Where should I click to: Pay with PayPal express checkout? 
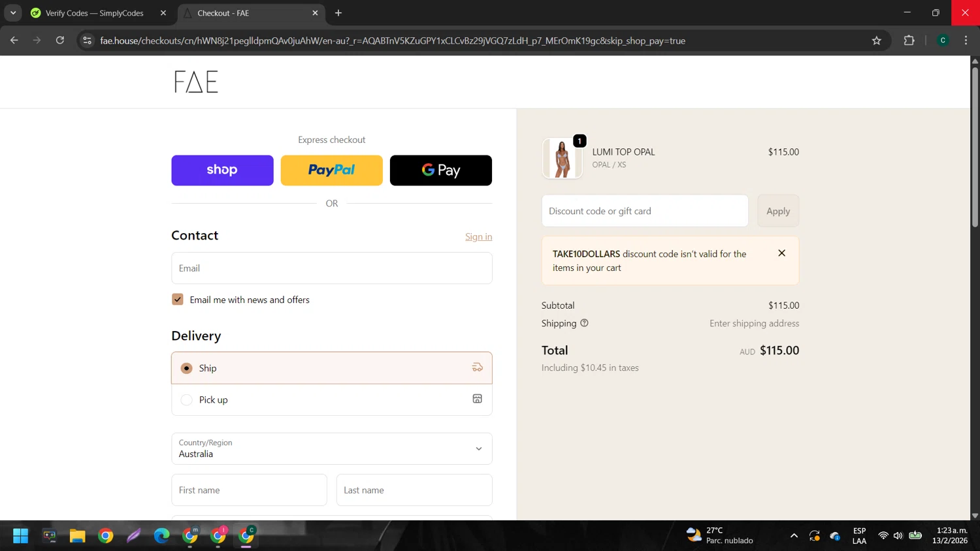(331, 170)
